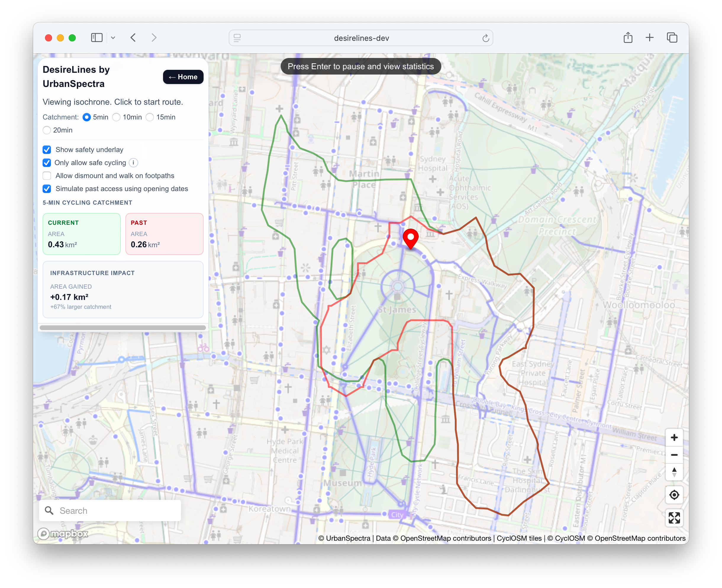
Task: Click the info icon beside safe cycling
Action: point(133,163)
